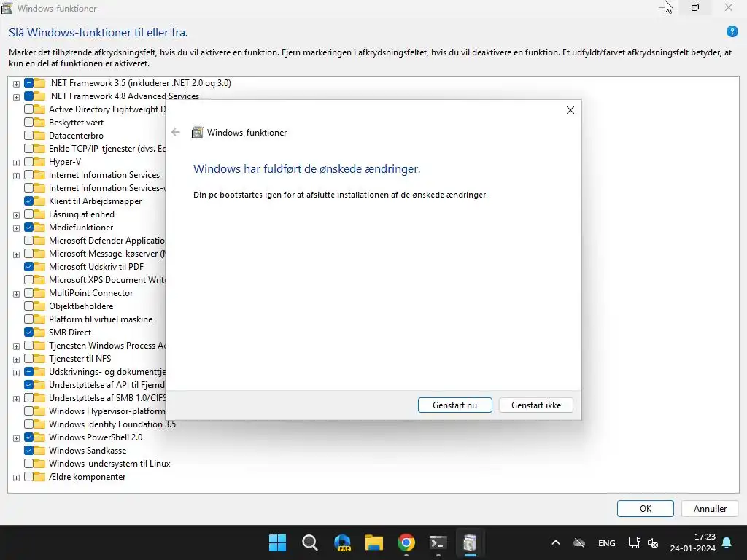Open the Windows Start menu
The width and height of the screenshot is (747, 560).
[x=277, y=542]
